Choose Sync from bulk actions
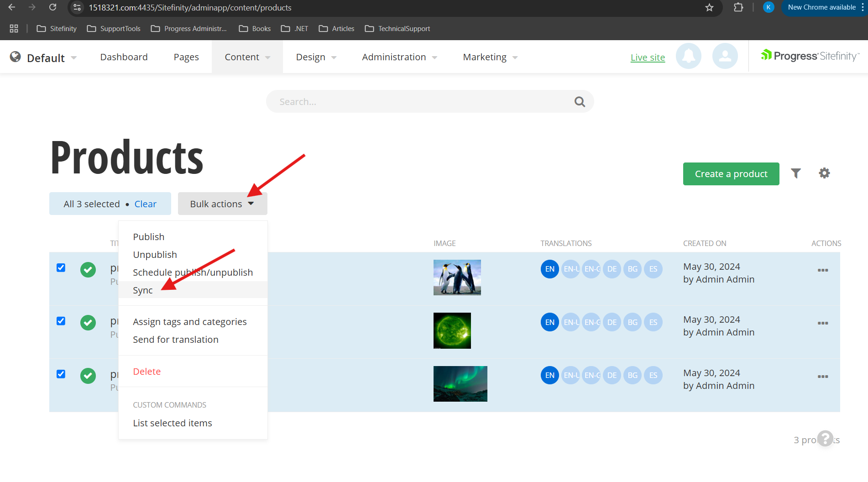 click(x=193, y=290)
